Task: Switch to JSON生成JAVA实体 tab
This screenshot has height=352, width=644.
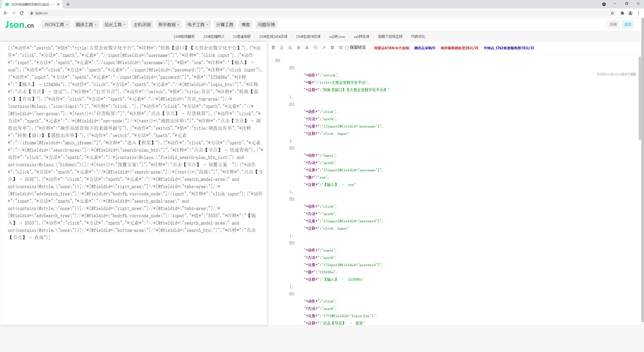Action: pyautogui.click(x=273, y=37)
